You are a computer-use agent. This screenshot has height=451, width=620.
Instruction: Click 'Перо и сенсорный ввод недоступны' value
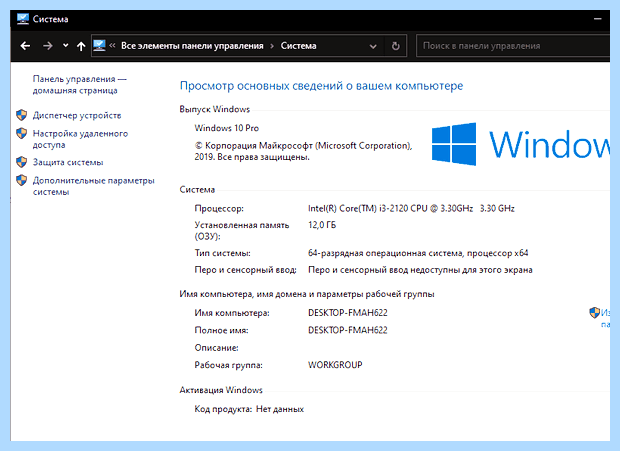pos(420,270)
